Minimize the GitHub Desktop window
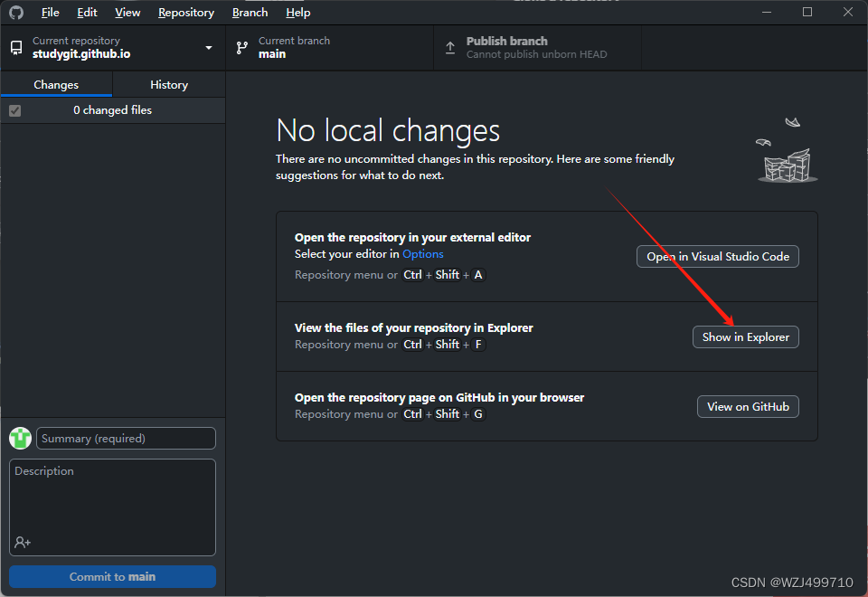The image size is (868, 597). tap(767, 12)
